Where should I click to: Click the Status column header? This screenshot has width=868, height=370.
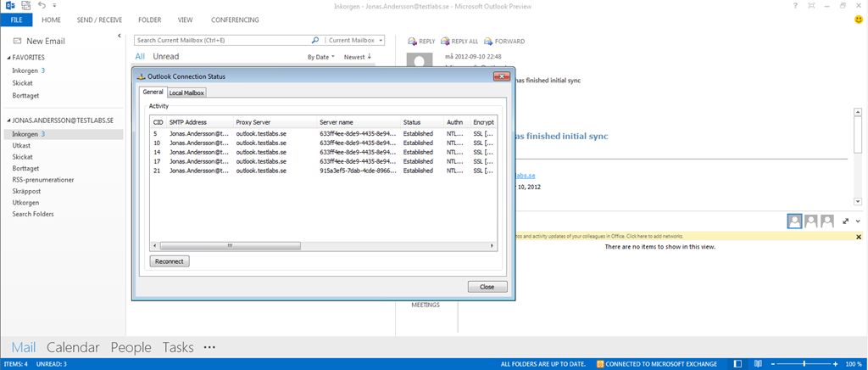[421, 122]
